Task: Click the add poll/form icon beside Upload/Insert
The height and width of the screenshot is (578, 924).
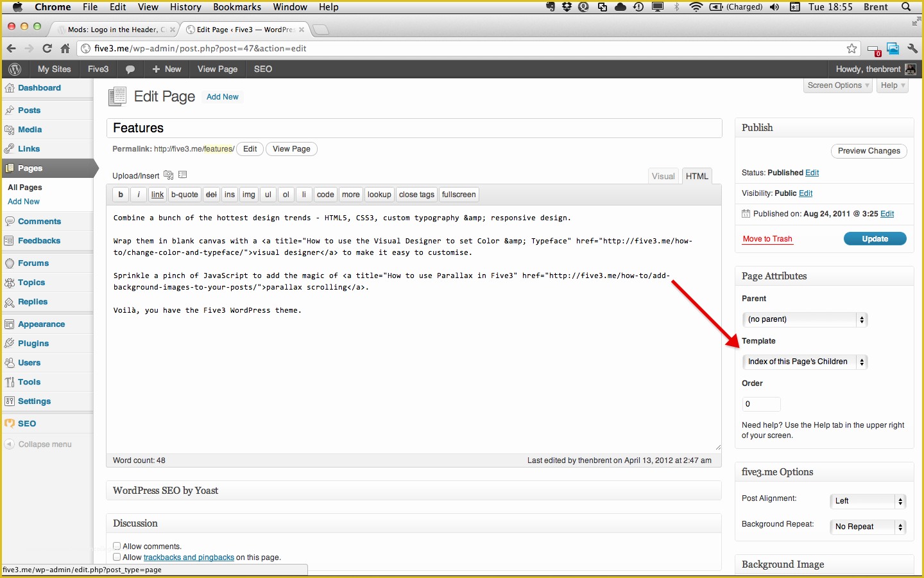Action: (x=183, y=175)
